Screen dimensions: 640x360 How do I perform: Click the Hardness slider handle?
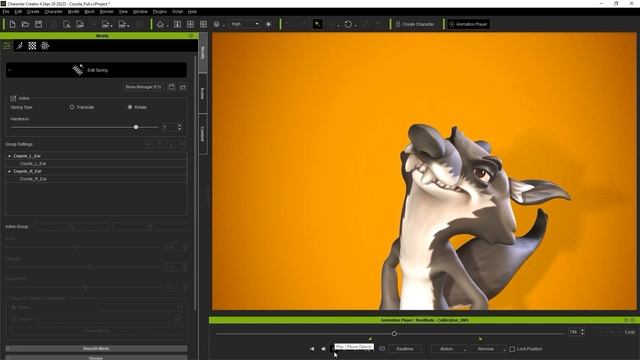136,127
